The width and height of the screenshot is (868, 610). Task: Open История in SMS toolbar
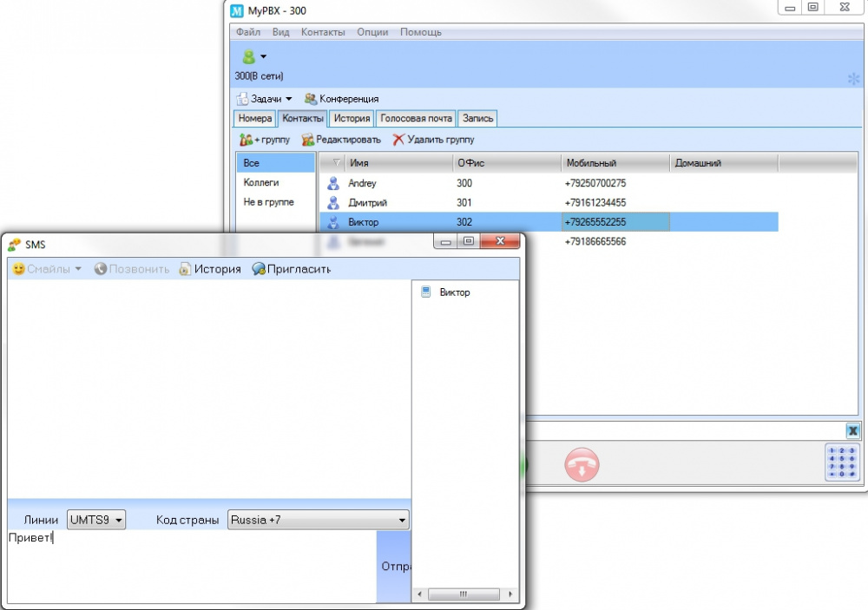[210, 269]
